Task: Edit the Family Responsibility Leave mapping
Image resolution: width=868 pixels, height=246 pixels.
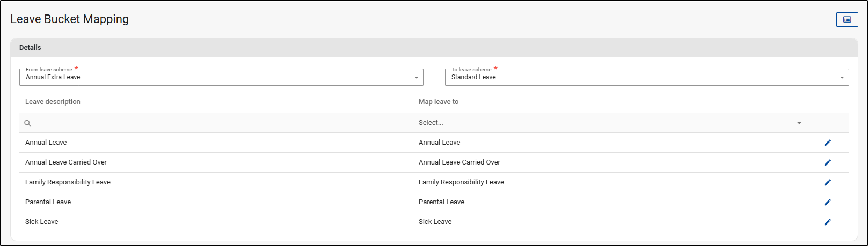Action: 827,182
